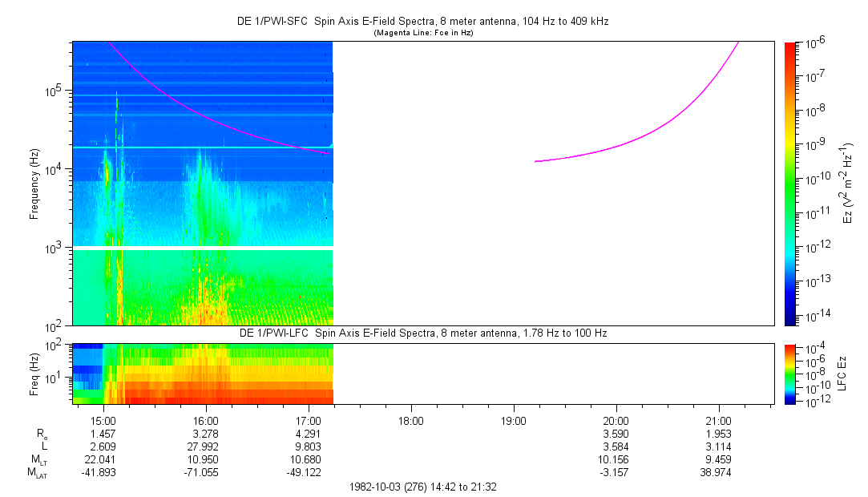Click the 'LFC Ez' colorbar label
The height and width of the screenshot is (497, 868).
(x=848, y=374)
